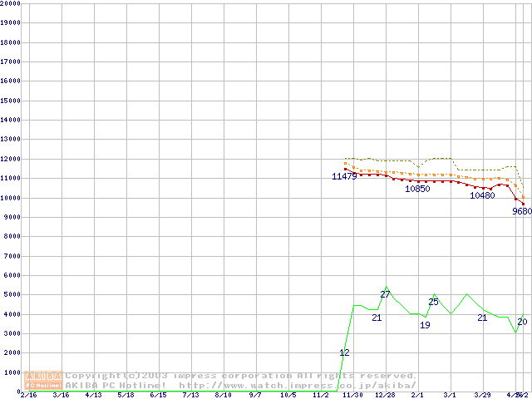Select the 10850 price data label

point(417,189)
